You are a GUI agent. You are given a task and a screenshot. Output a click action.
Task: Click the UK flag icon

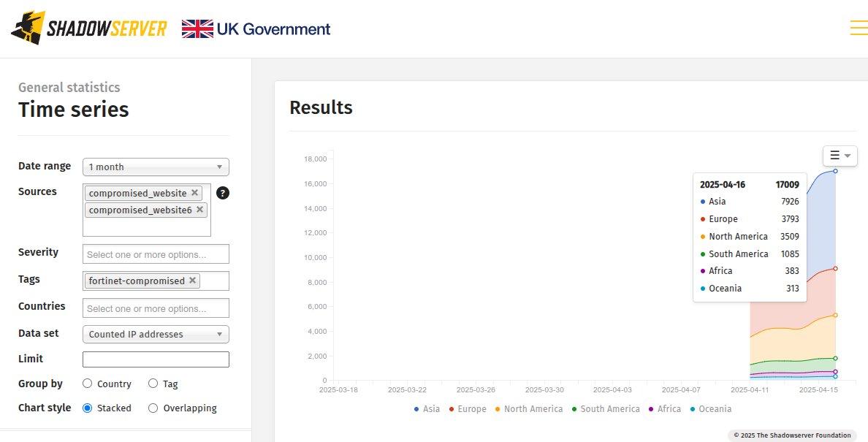pyautogui.click(x=197, y=28)
